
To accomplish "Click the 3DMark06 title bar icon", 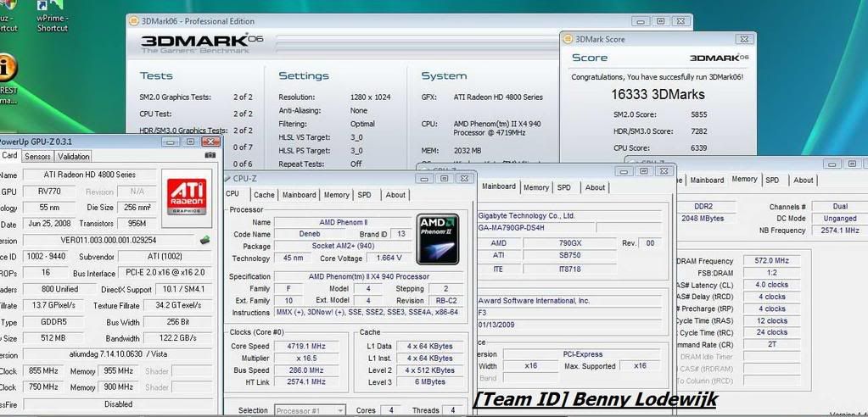I will 133,21.
